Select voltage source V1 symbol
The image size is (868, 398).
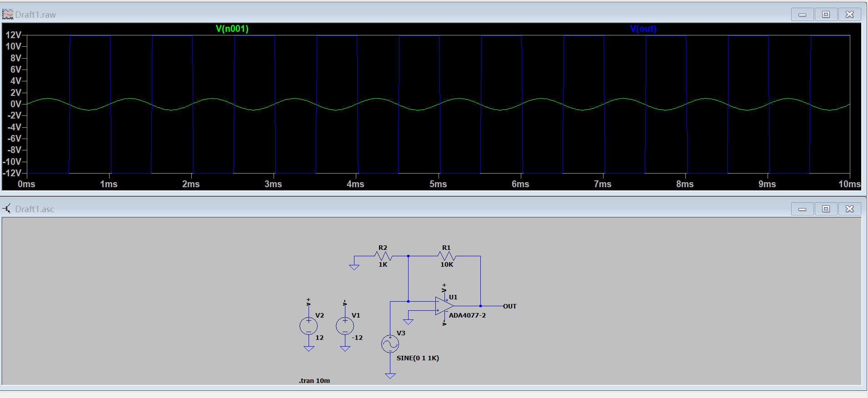coord(345,326)
